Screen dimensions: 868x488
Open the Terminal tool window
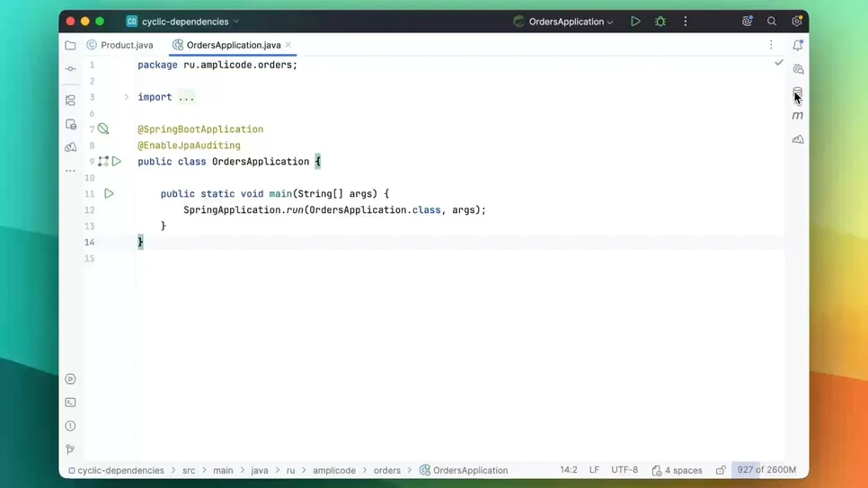pyautogui.click(x=70, y=403)
